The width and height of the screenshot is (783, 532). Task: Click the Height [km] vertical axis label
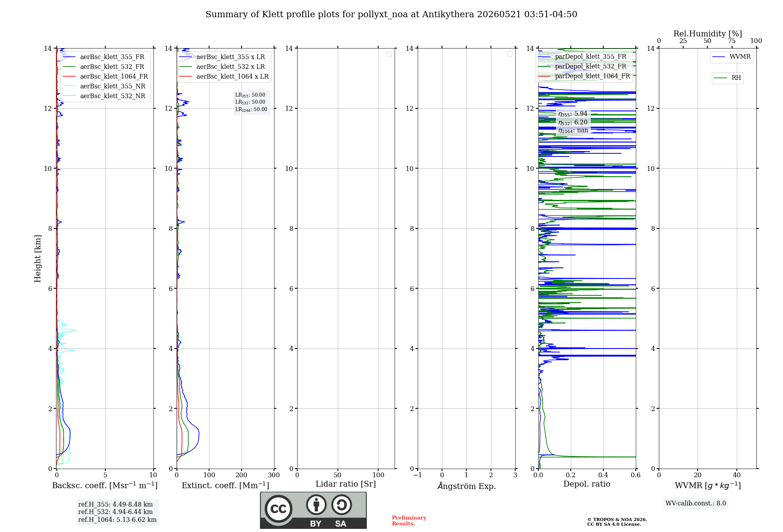pos(38,259)
